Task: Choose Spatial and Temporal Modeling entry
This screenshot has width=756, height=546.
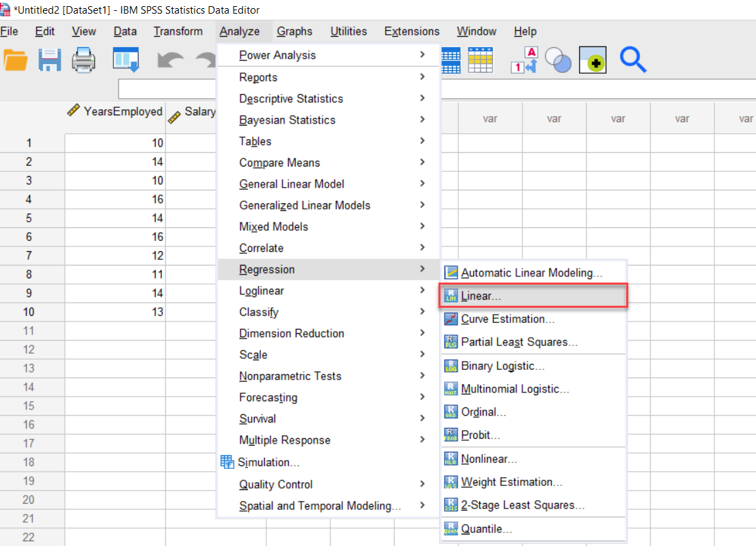Action: coord(328,506)
